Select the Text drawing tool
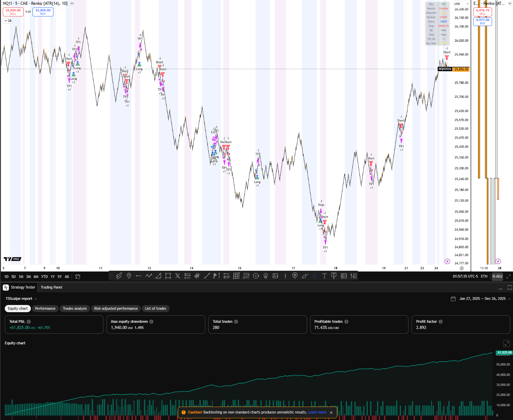Viewport: 513px width, 420px height. click(x=324, y=276)
